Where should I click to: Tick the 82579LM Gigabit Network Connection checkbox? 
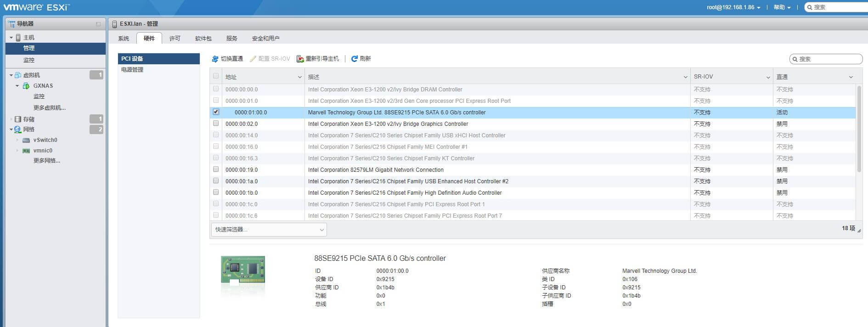click(216, 169)
